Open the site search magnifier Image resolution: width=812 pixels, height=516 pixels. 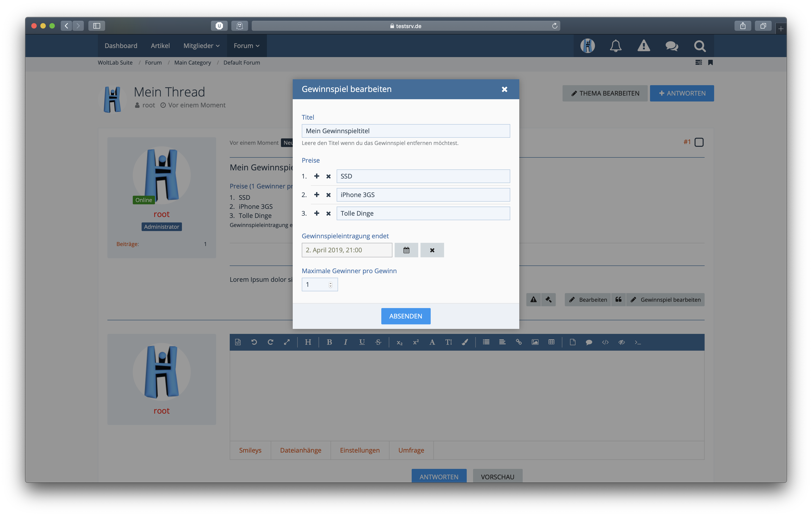[700, 46]
